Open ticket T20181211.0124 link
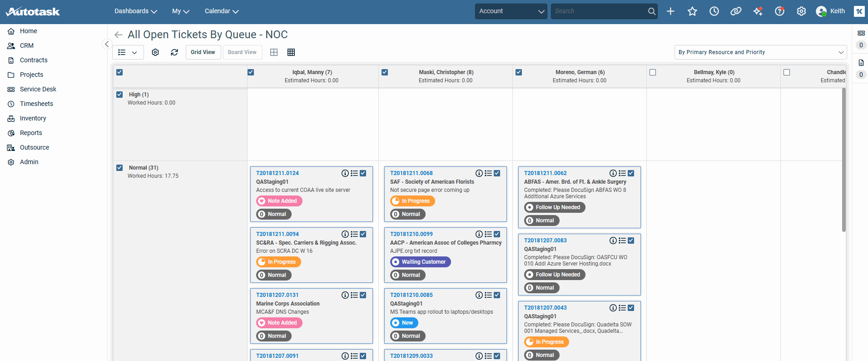Screen dimensions: 868x361 pos(278,173)
